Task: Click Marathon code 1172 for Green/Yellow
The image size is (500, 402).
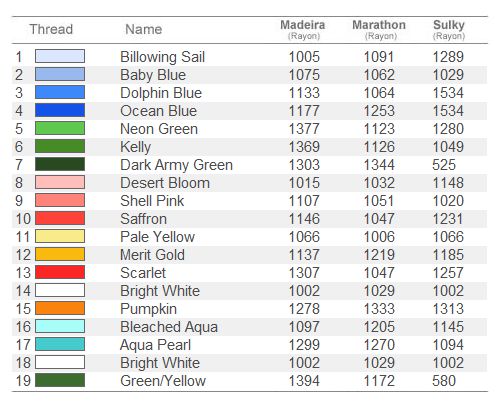Action: coord(379,381)
